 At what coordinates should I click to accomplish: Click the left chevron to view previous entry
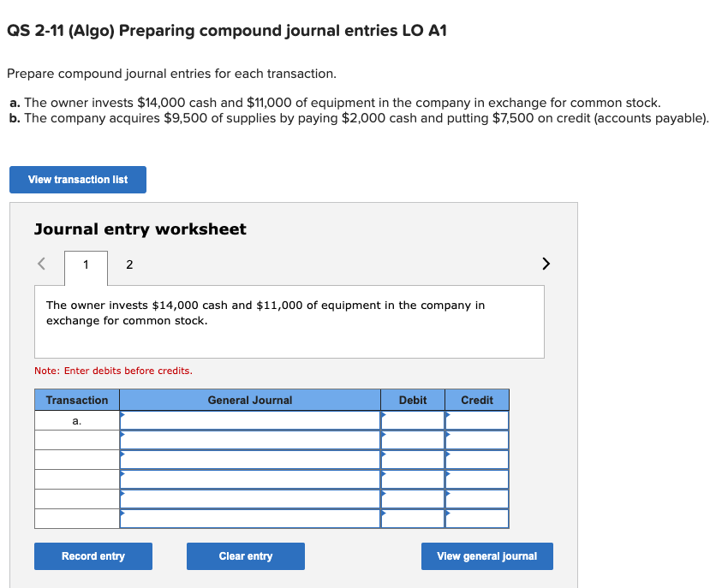click(x=40, y=264)
